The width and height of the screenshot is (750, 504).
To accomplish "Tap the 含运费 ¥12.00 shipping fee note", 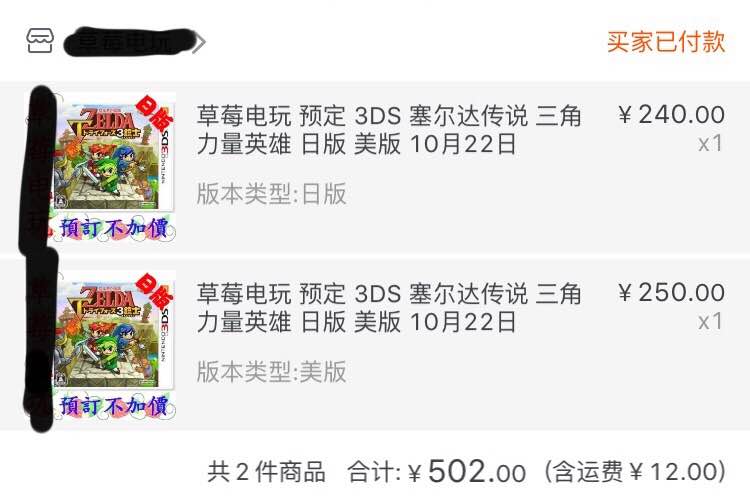I will pyautogui.click(x=634, y=471).
